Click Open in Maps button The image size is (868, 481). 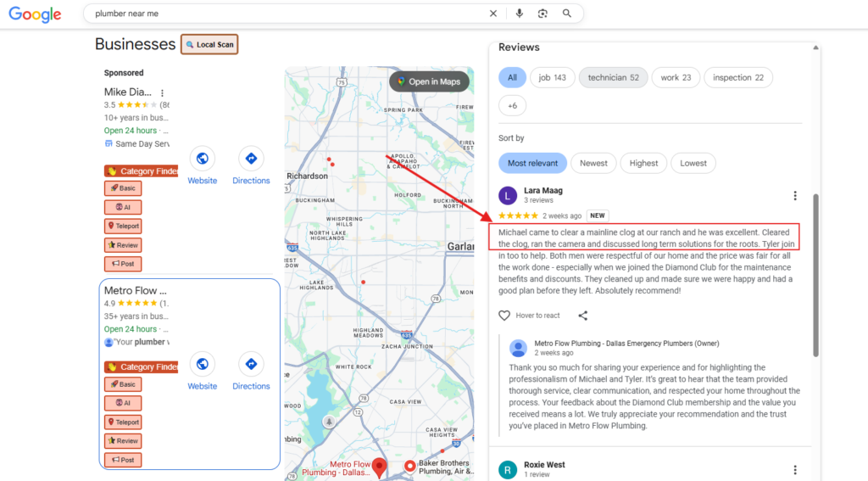(428, 81)
